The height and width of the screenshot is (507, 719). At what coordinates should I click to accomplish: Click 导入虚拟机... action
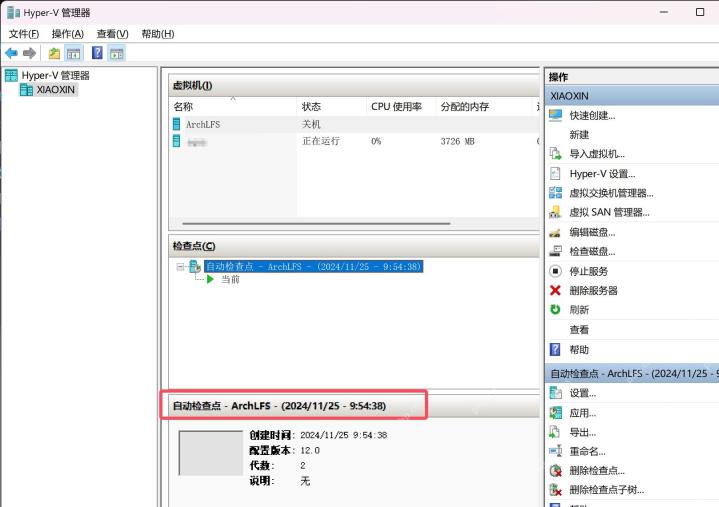click(597, 154)
